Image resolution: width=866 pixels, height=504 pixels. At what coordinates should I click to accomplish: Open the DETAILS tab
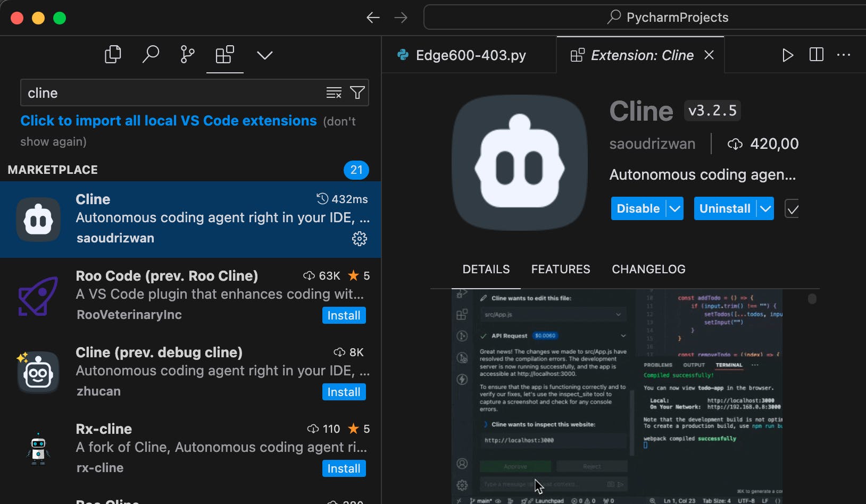pyautogui.click(x=486, y=270)
